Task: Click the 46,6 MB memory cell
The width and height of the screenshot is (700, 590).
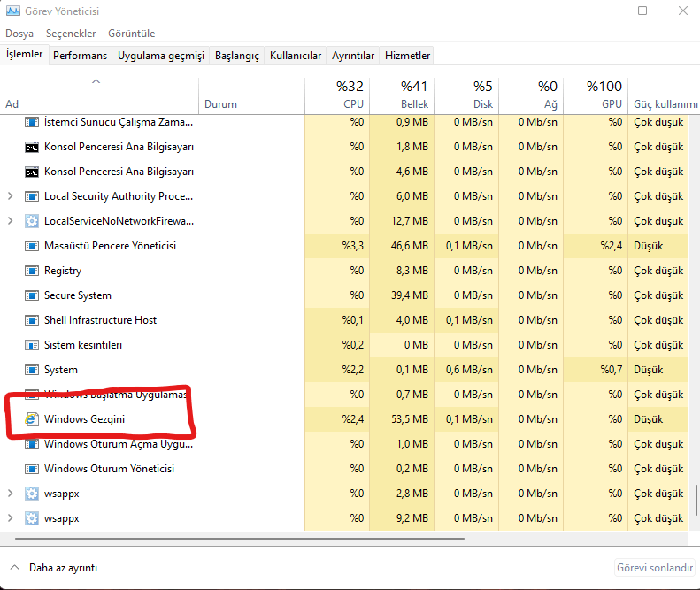Action: tap(402, 246)
